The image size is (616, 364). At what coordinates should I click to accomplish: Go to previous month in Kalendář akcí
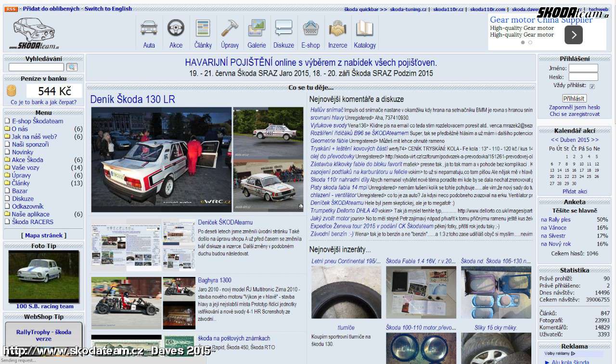coord(554,140)
